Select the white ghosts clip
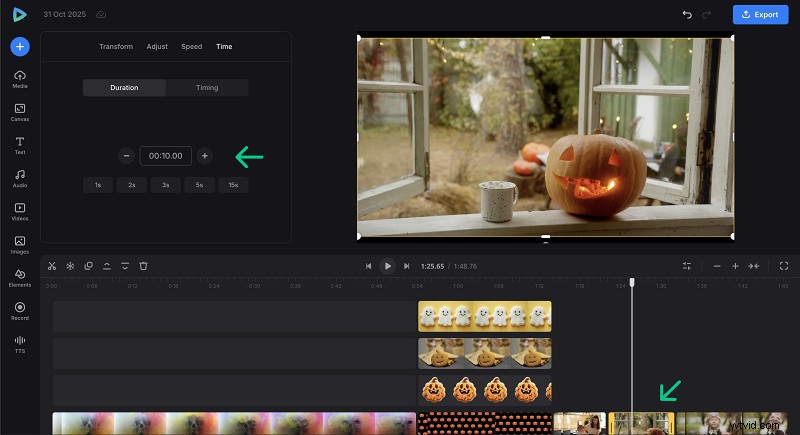The image size is (800, 435). [x=485, y=316]
